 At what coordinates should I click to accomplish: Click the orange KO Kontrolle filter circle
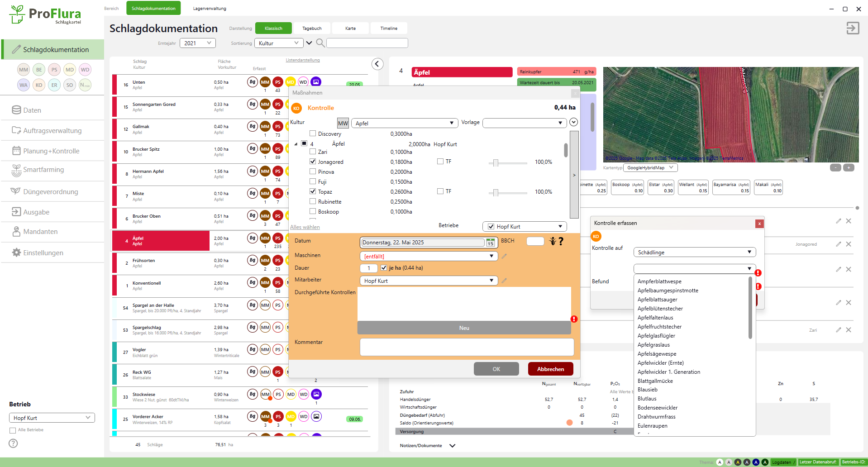pyautogui.click(x=39, y=85)
